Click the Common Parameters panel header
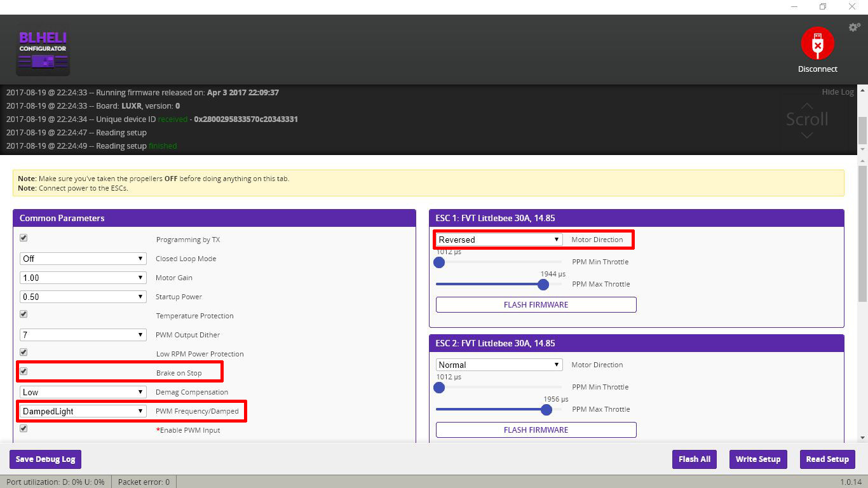Image resolution: width=868 pixels, height=488 pixels. [x=214, y=218]
